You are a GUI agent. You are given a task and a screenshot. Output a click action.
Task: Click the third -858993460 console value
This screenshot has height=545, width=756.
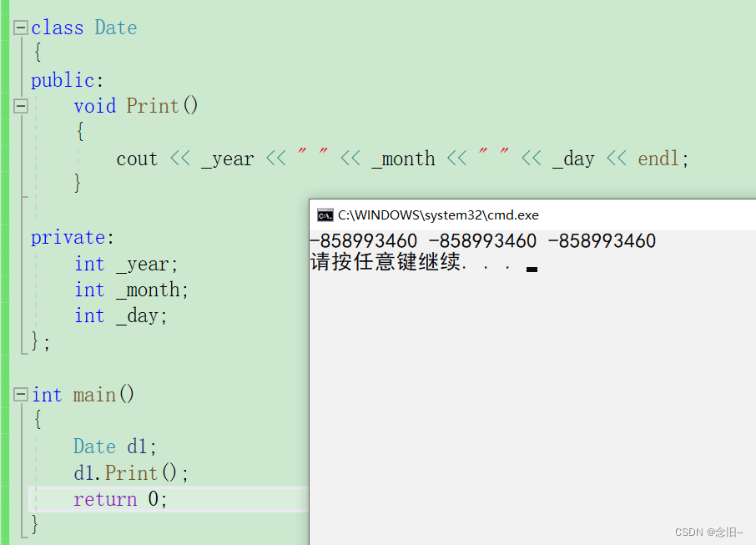(x=602, y=240)
